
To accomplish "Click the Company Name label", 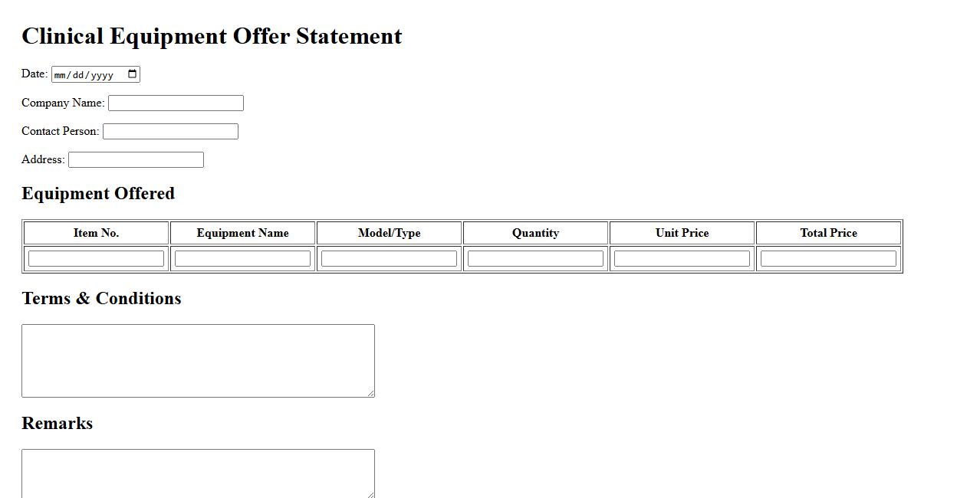I will [x=63, y=103].
